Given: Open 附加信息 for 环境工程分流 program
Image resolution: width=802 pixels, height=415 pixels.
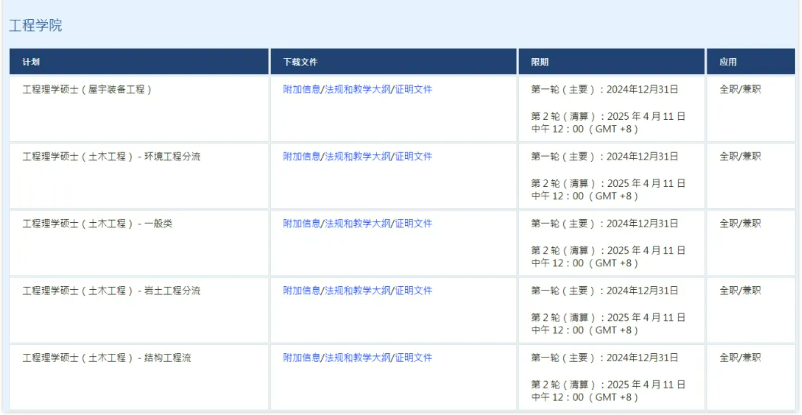Looking at the screenshot, I should point(301,156).
